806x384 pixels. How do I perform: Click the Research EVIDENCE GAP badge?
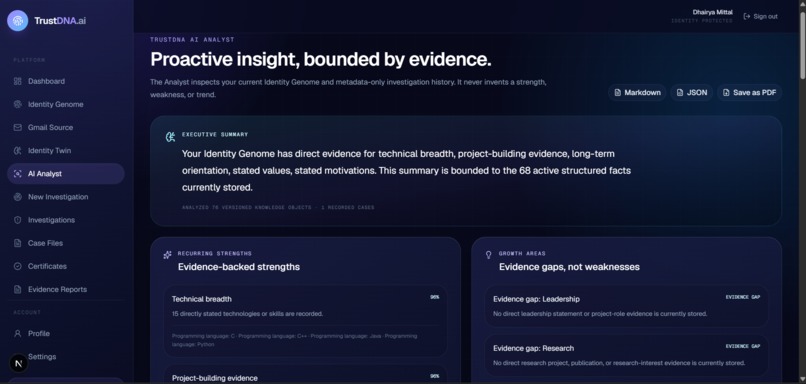[743, 346]
